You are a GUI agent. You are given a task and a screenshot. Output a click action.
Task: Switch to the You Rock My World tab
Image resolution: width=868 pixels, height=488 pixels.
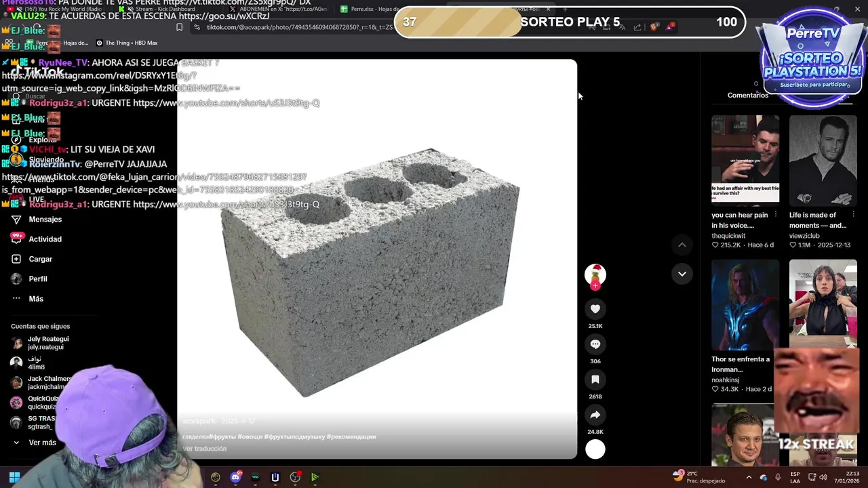click(x=58, y=9)
